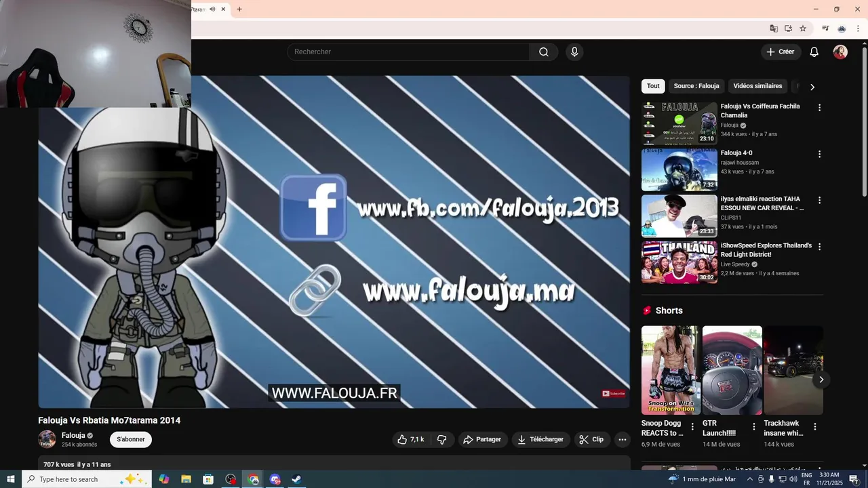The width and height of the screenshot is (868, 488).
Task: Open options for GTR Launch short
Action: point(753,426)
